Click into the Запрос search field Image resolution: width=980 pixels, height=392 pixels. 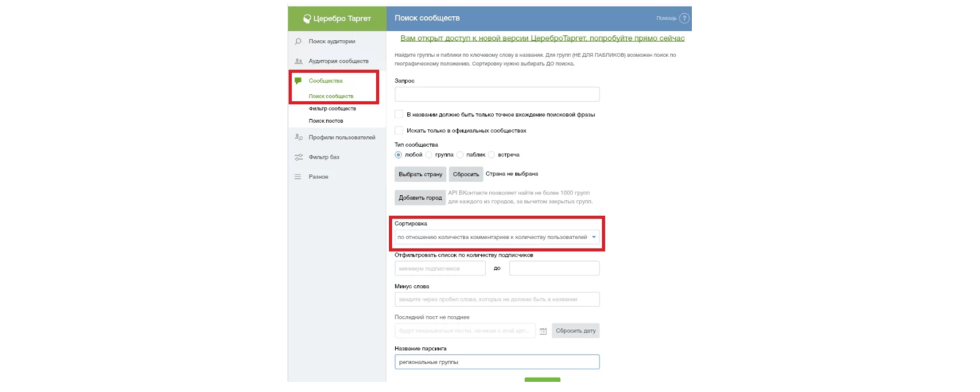point(497,94)
